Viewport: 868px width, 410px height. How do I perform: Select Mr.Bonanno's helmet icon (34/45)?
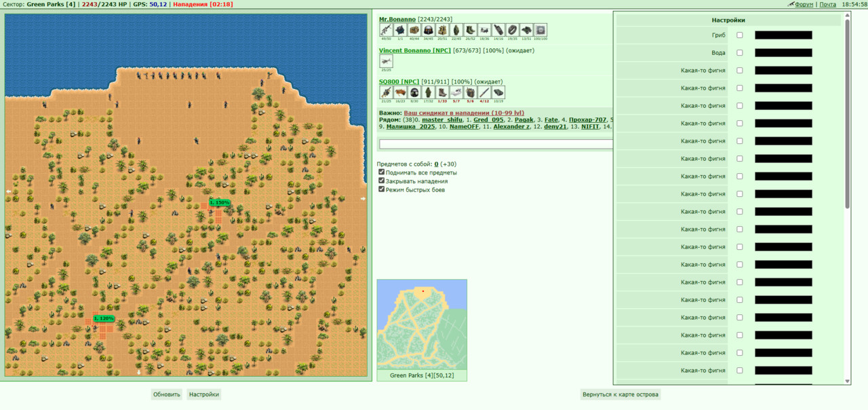point(429,30)
